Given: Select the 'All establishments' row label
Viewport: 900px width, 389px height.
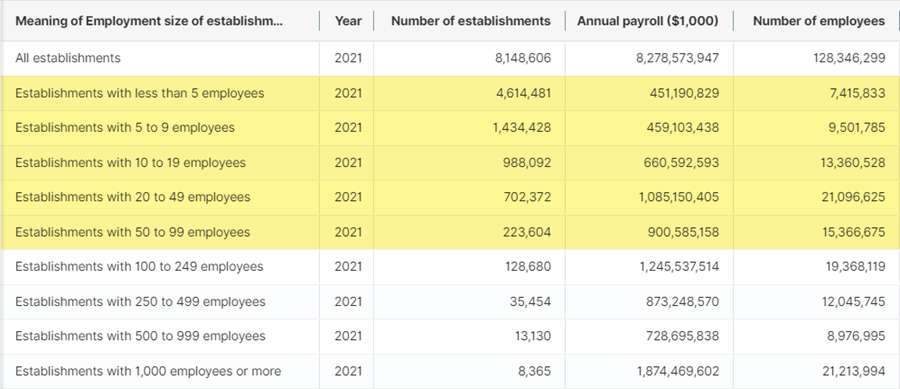Looking at the screenshot, I should (68, 58).
